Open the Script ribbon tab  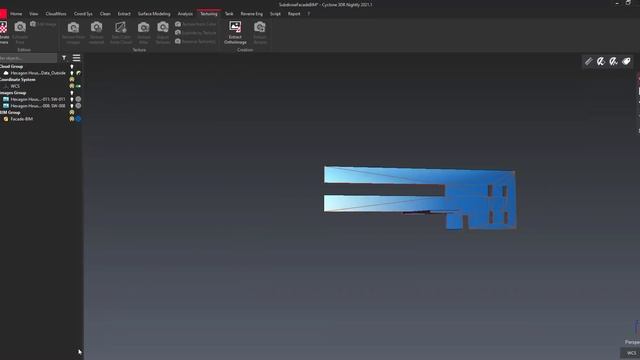tap(275, 13)
